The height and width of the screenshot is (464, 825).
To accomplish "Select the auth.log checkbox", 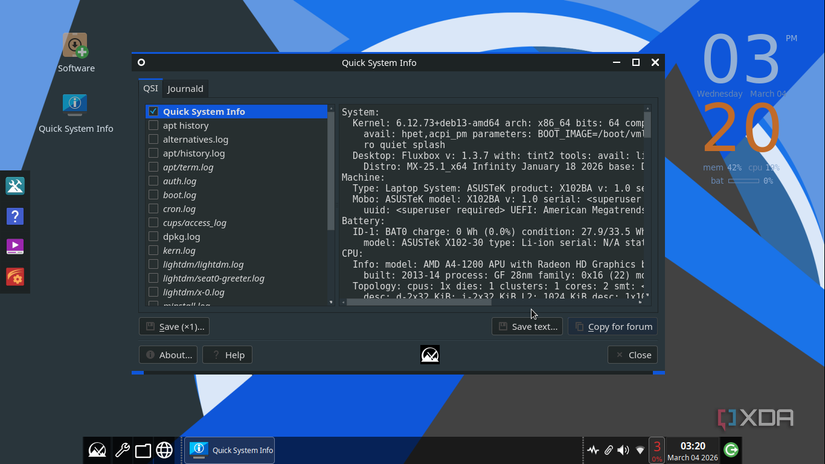I will (x=153, y=181).
